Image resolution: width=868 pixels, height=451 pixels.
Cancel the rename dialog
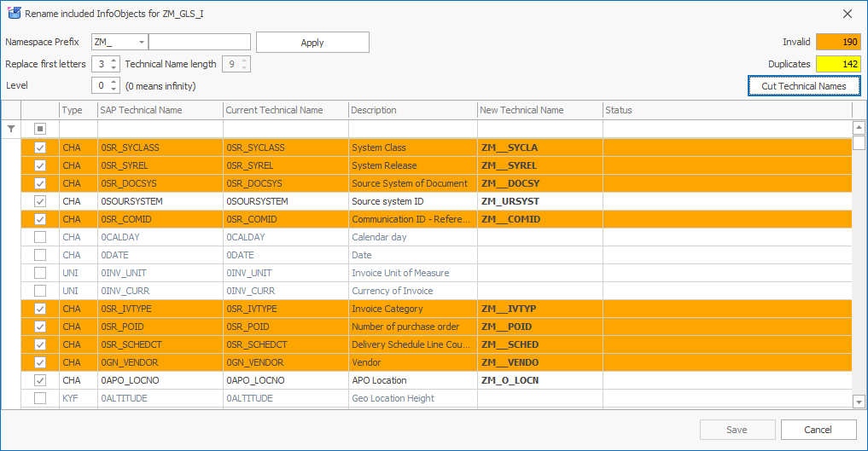click(818, 430)
